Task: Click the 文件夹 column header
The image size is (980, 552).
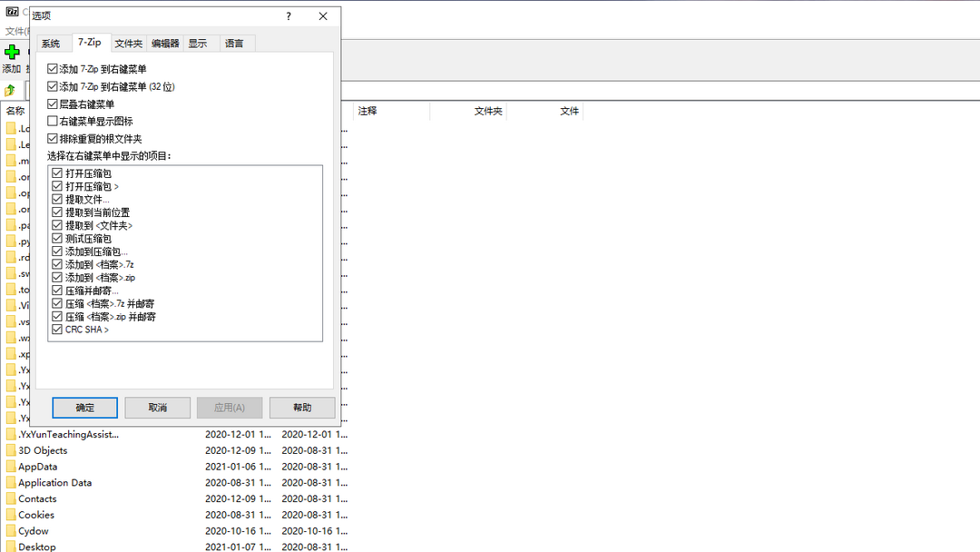Action: 488,111
